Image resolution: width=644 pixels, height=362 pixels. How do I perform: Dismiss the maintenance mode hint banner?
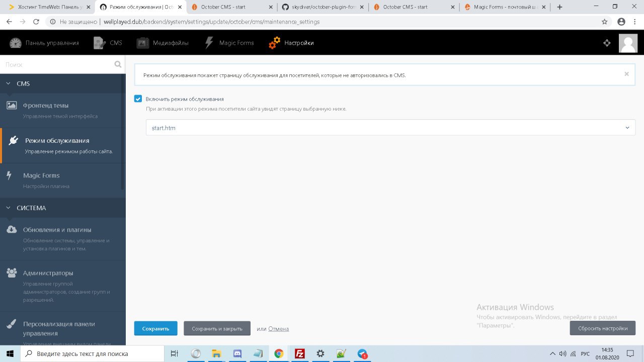tap(626, 74)
